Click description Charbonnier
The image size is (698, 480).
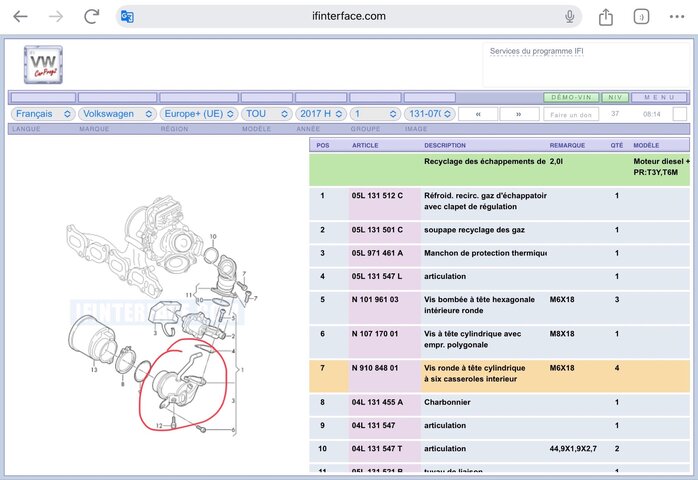pyautogui.click(x=447, y=402)
